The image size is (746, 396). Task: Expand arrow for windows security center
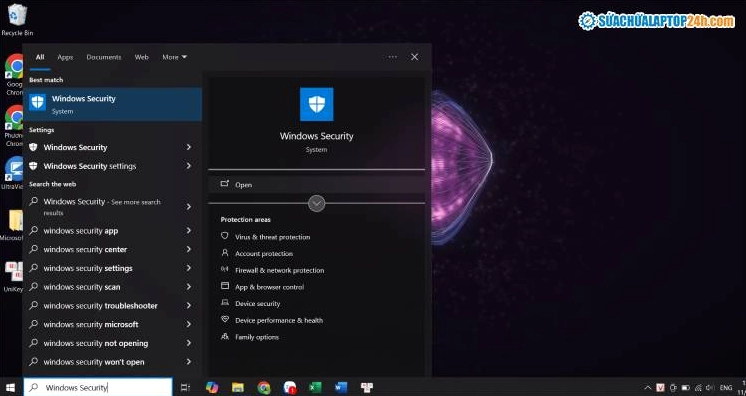tap(189, 249)
